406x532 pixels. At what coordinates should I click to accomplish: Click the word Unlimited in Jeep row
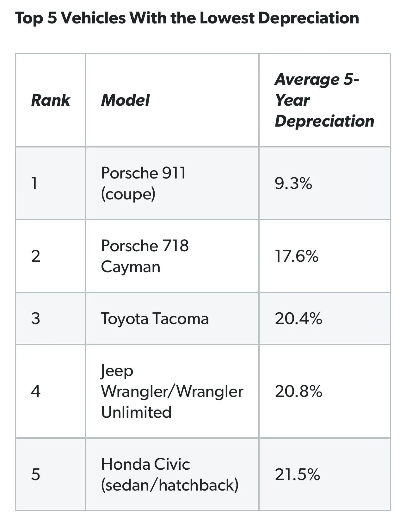click(136, 412)
